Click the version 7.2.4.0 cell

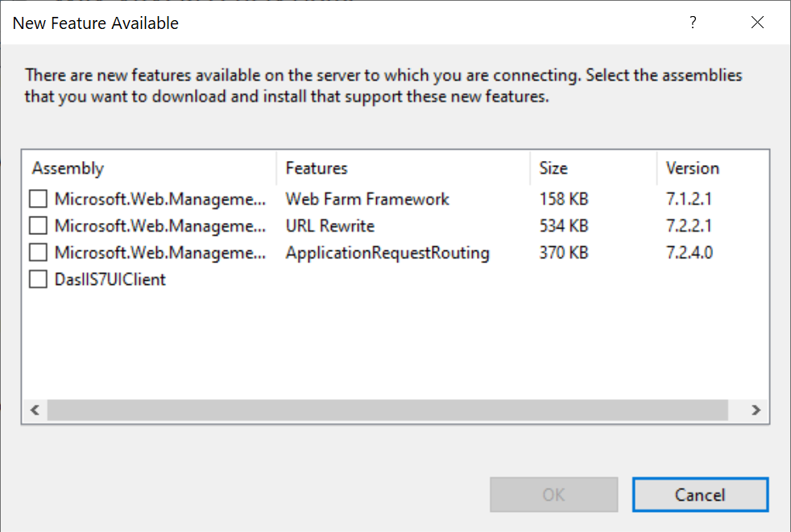click(x=689, y=253)
